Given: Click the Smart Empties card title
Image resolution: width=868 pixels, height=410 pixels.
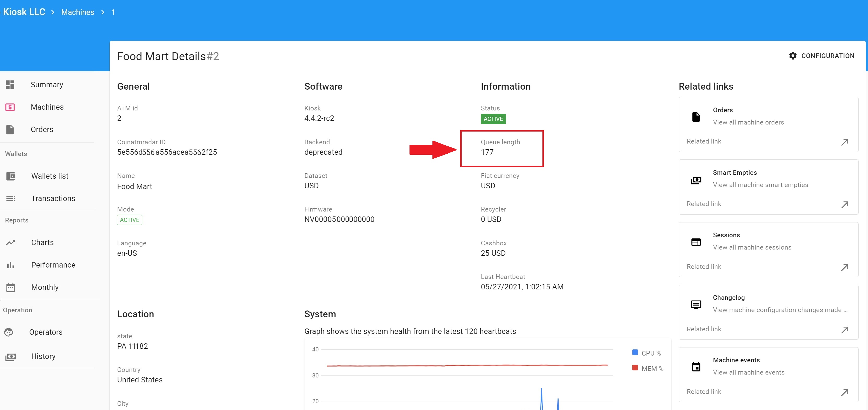Looking at the screenshot, I should coord(735,173).
